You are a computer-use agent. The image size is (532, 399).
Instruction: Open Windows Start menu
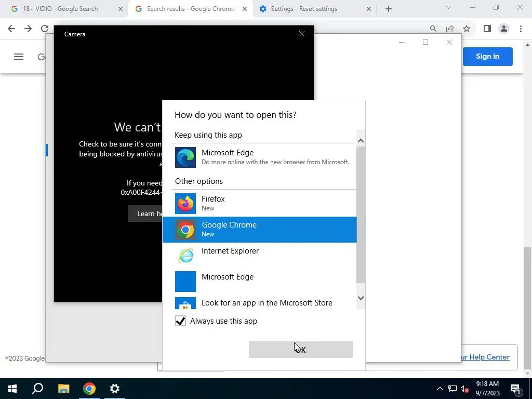click(12, 389)
